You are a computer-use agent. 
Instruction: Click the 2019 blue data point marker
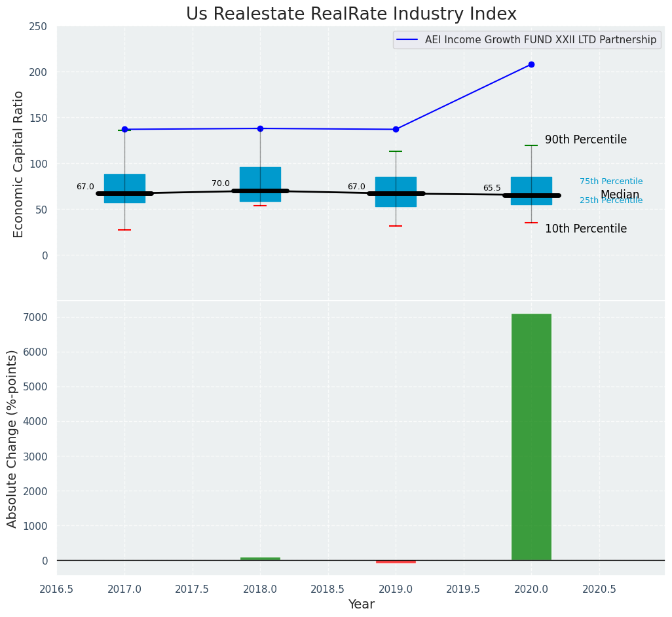point(396,129)
